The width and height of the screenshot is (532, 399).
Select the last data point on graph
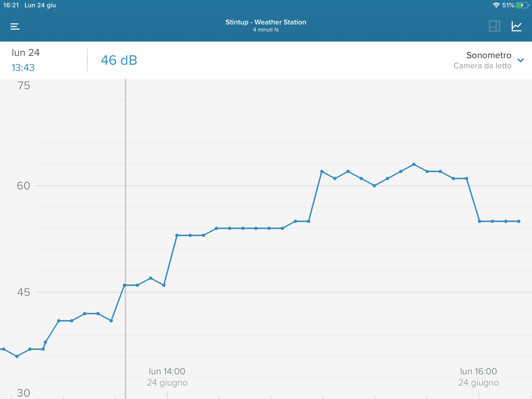[x=519, y=221]
